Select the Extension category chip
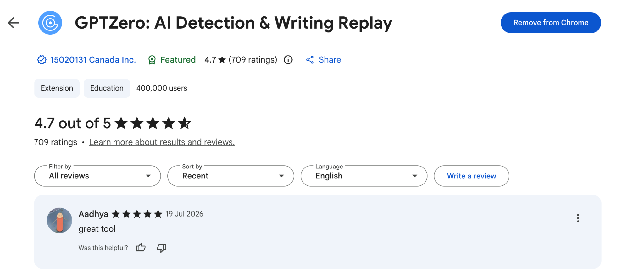 [57, 88]
